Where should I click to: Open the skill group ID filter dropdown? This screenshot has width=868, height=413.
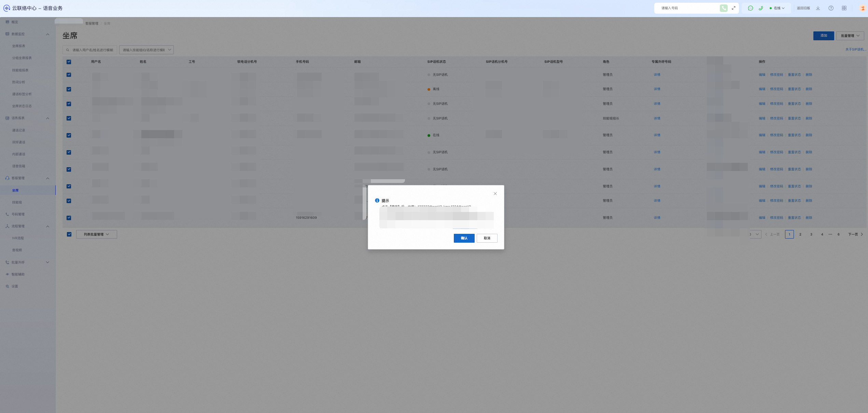[x=146, y=50]
